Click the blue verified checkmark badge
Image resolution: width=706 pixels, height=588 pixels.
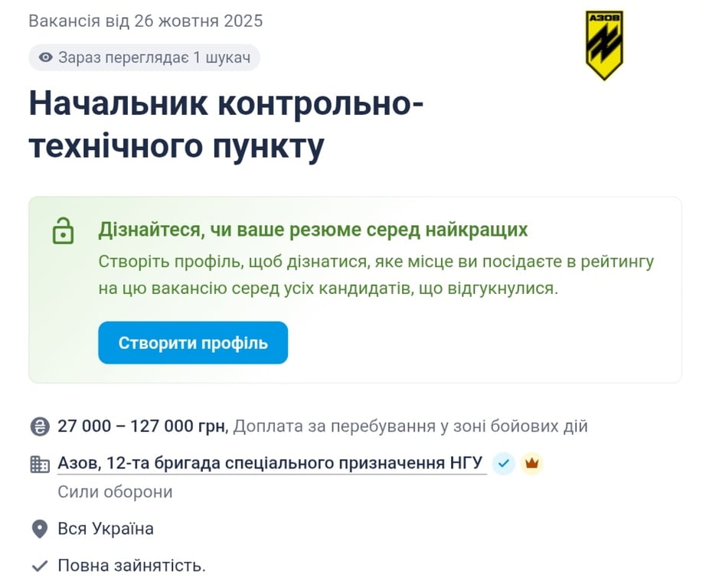tap(502, 463)
